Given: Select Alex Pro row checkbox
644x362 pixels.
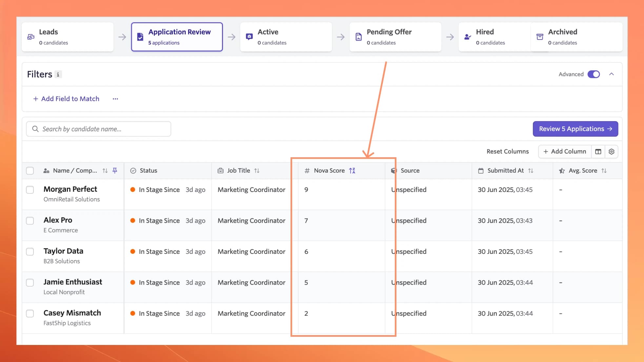Looking at the screenshot, I should pos(30,220).
